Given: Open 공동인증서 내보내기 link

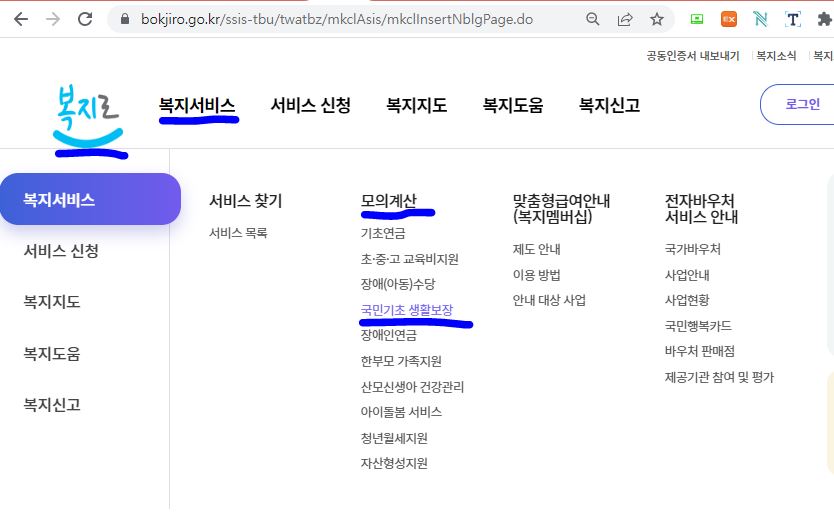Looking at the screenshot, I should [x=693, y=56].
